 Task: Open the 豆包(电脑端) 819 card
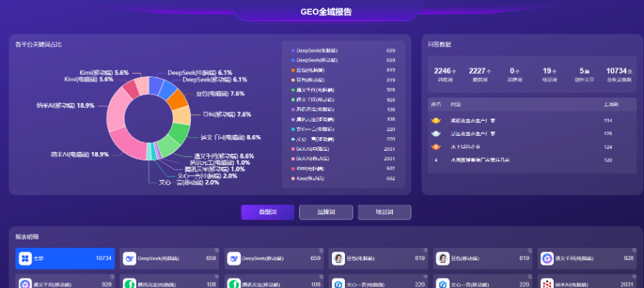tap(379, 259)
